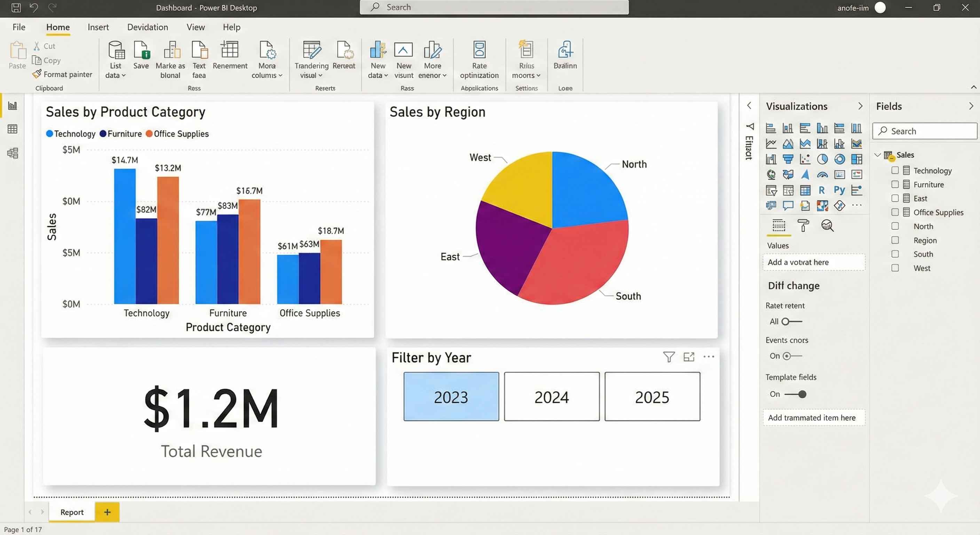
Task: Add a new page with plus button
Action: click(x=107, y=512)
